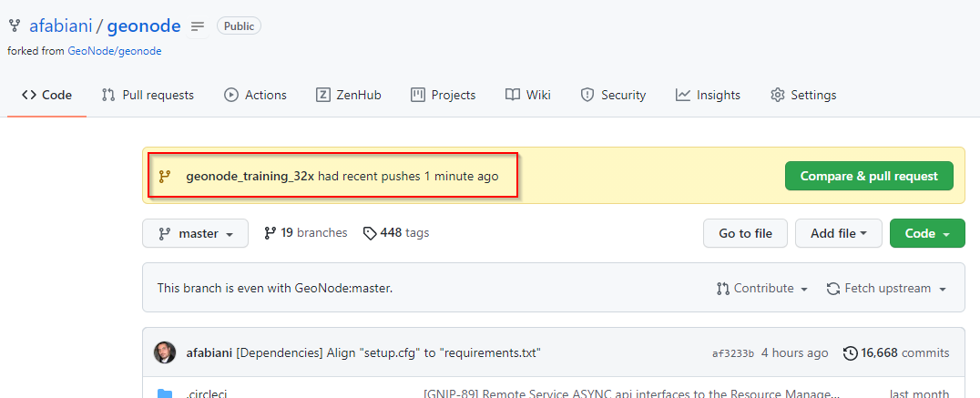Click the Public visibility badge
Screen dimensions: 980x398
click(x=239, y=26)
